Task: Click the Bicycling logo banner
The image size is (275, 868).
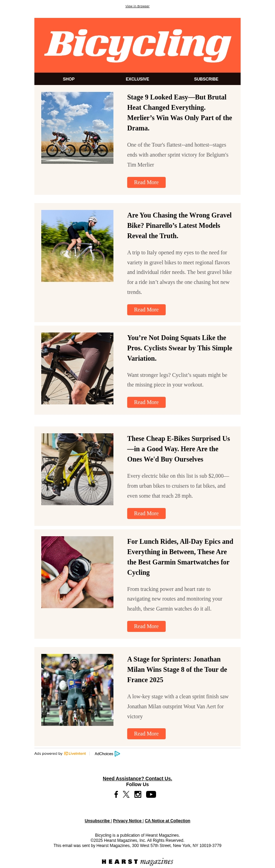Action: click(x=137, y=45)
